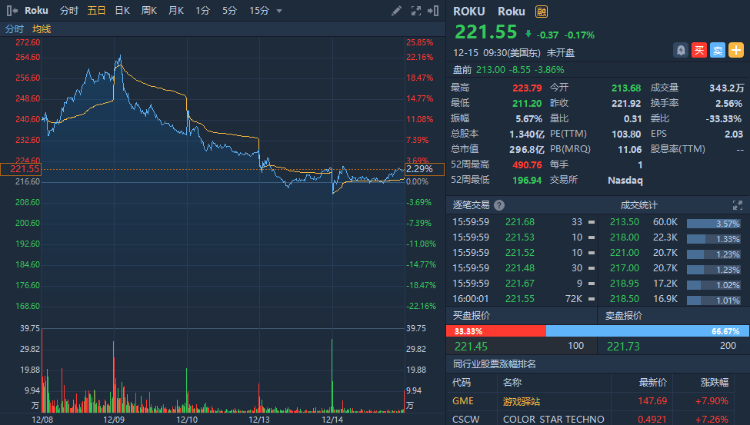750x425 pixels.
Task: Switch chart to 分时 tab
Action: coord(68,11)
